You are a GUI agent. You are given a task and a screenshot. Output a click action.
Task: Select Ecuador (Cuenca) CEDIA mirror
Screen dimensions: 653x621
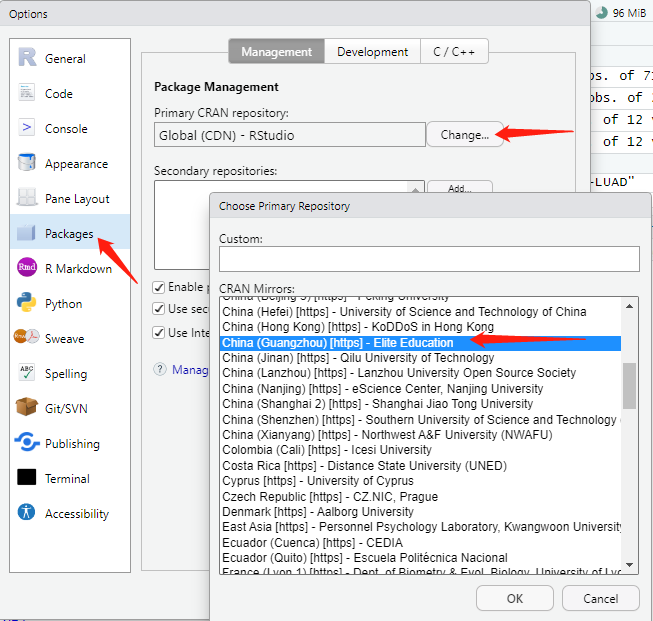click(x=420, y=543)
